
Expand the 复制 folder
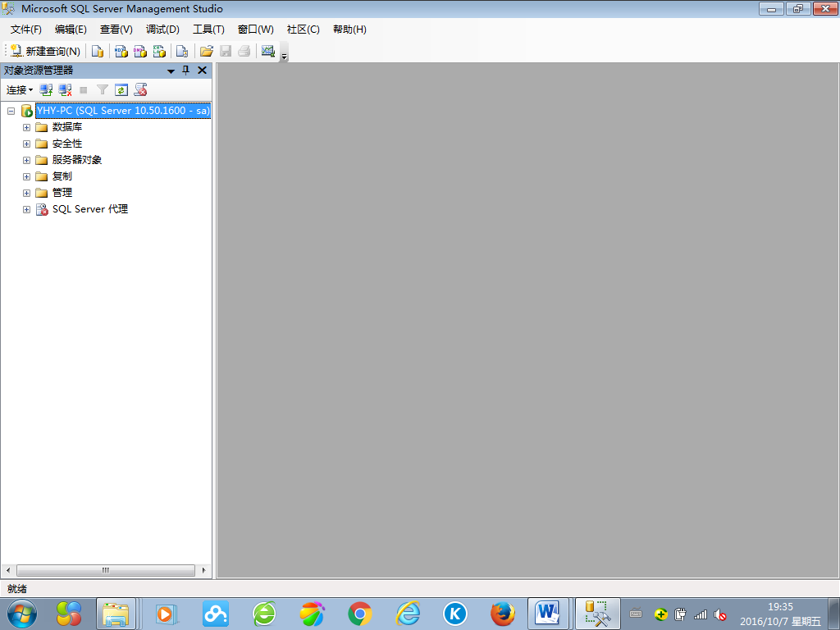(x=26, y=177)
